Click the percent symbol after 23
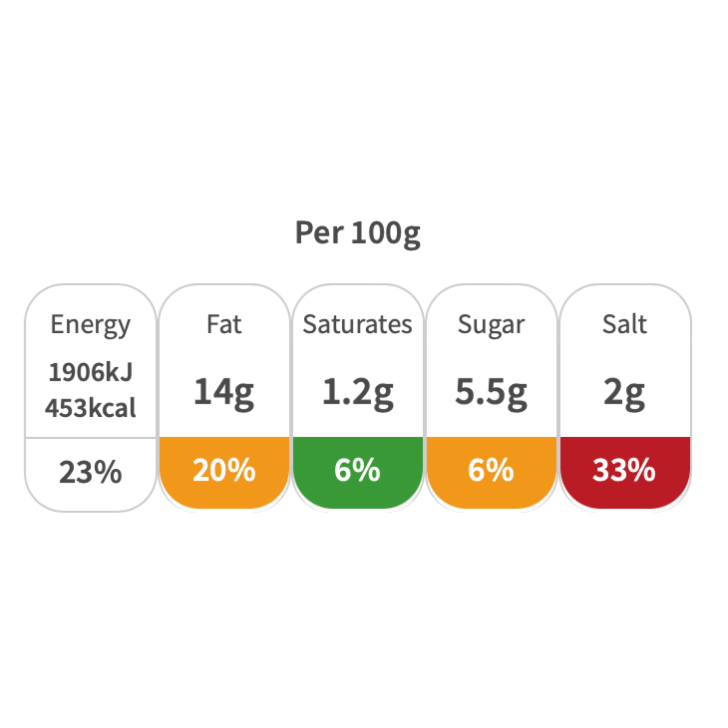Viewport: 728px width, 728px height. coord(108,472)
